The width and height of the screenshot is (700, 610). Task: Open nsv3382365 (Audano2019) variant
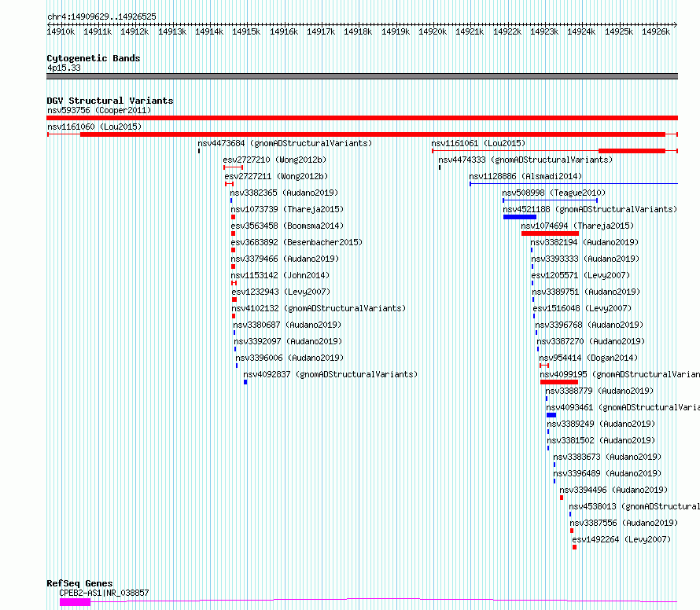click(x=284, y=193)
